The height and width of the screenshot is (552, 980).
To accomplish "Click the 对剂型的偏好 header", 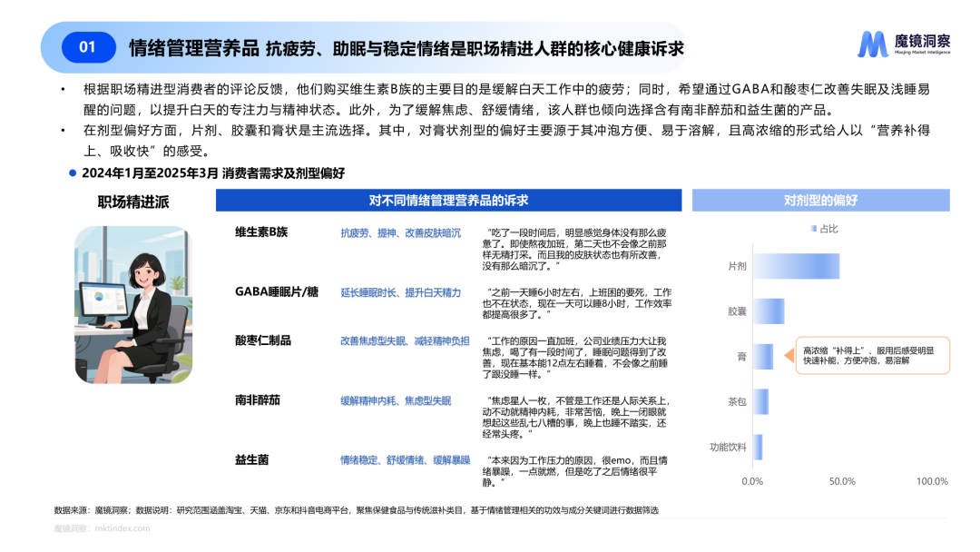I will coord(820,201).
